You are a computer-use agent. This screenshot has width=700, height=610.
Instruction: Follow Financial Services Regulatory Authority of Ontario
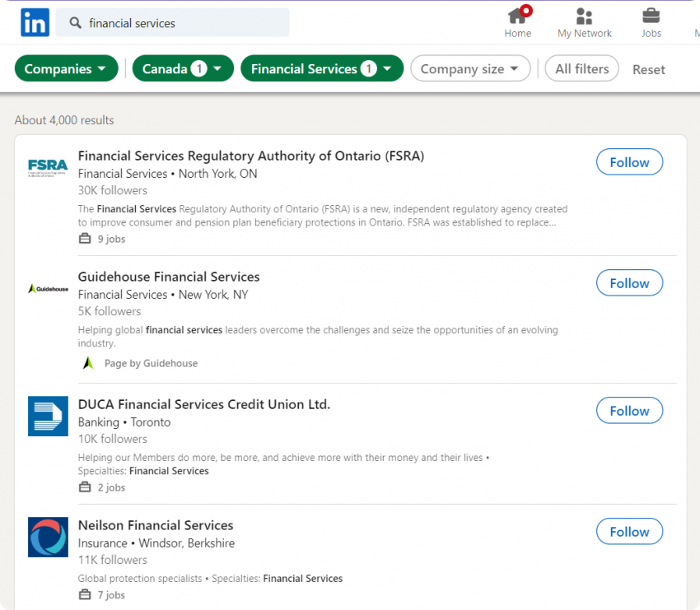coord(629,162)
